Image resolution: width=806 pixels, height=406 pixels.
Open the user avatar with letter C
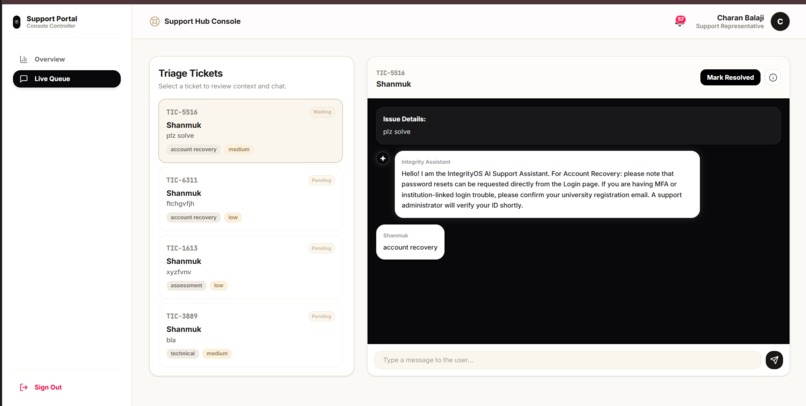780,21
